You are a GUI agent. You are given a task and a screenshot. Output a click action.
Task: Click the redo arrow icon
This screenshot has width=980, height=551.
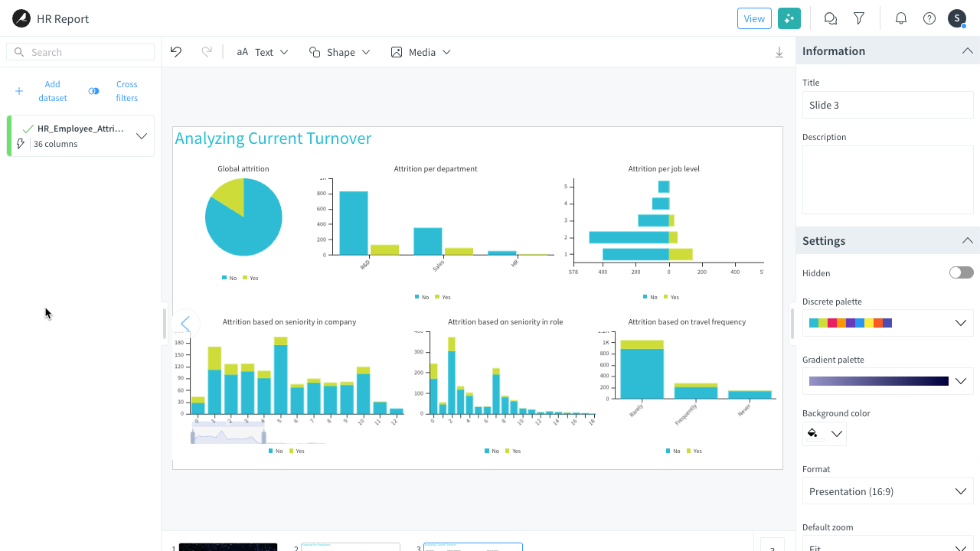[206, 52]
